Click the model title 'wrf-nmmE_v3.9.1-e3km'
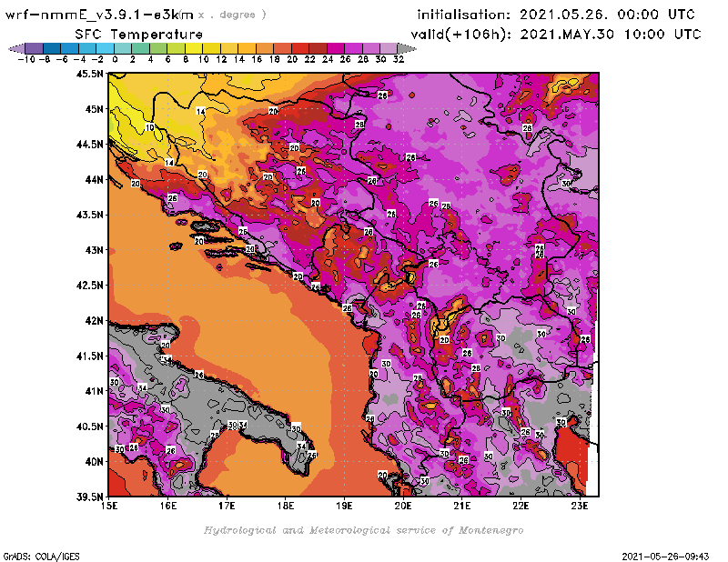This screenshot has width=728, height=562. pos(99,15)
